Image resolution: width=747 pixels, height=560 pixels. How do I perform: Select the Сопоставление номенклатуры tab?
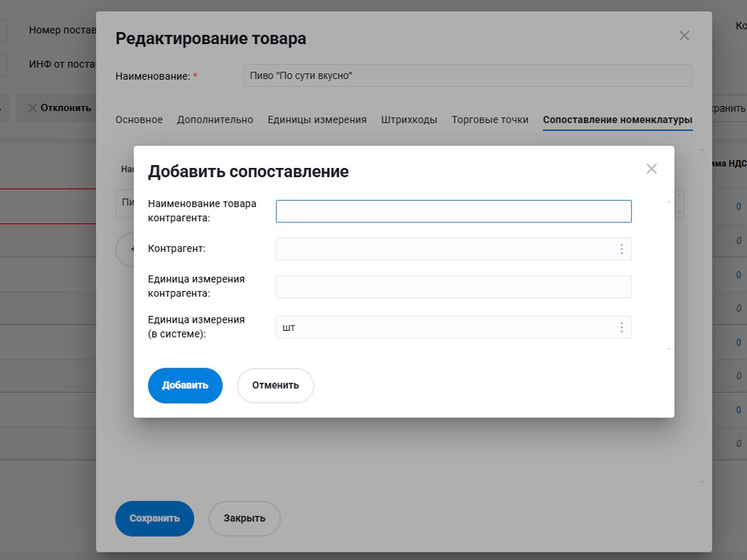(617, 119)
